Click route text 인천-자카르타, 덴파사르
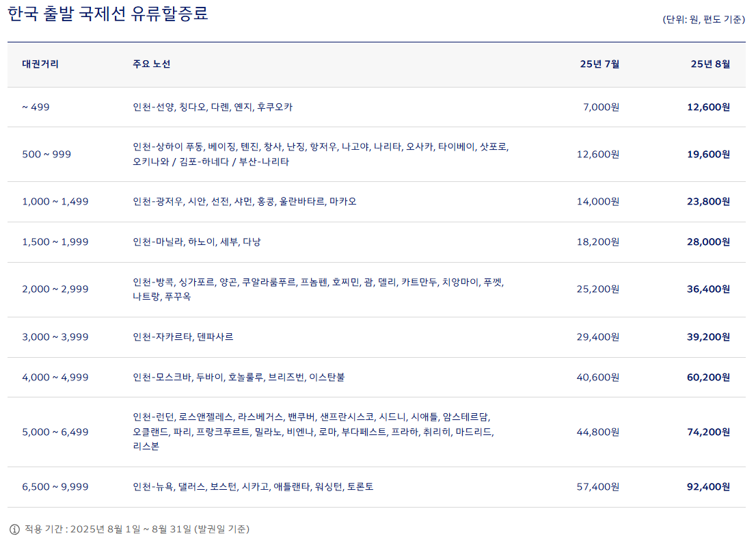756x550 pixels. [x=183, y=337]
